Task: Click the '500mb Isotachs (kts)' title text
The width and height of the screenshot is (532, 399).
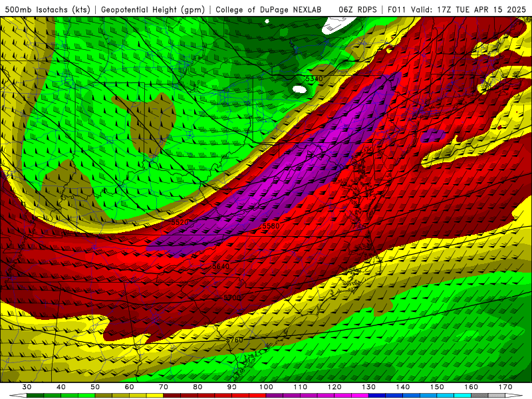Action: tap(48, 10)
